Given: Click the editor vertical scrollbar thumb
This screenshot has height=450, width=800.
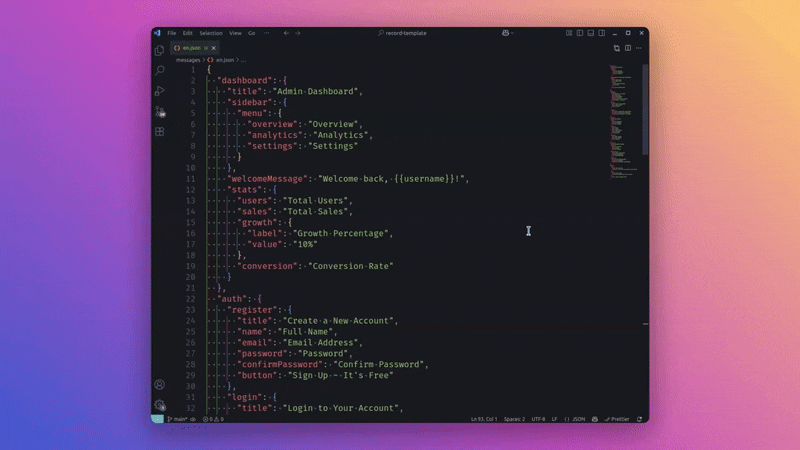Looking at the screenshot, I should [x=645, y=110].
